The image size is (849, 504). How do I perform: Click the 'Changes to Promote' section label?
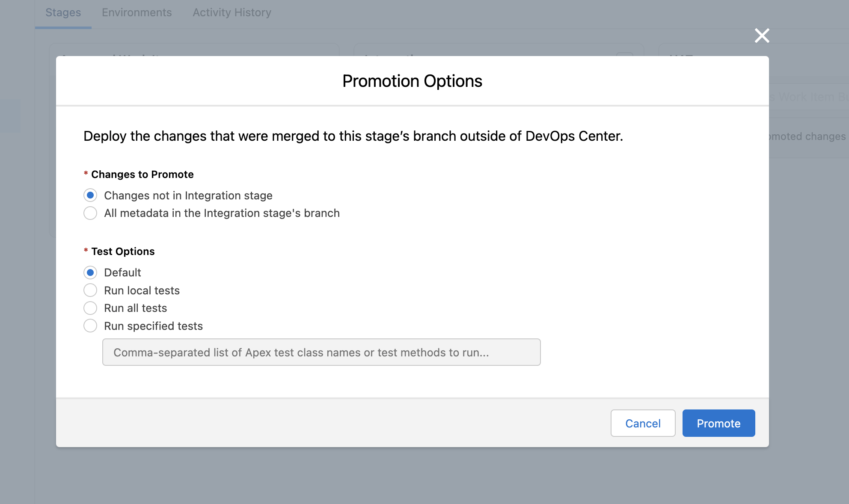coord(142,175)
